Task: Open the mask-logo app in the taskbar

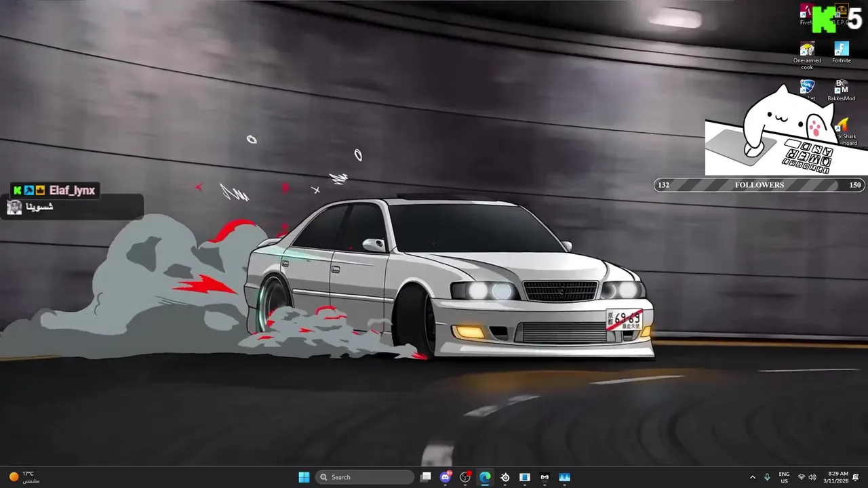Action: tap(545, 477)
